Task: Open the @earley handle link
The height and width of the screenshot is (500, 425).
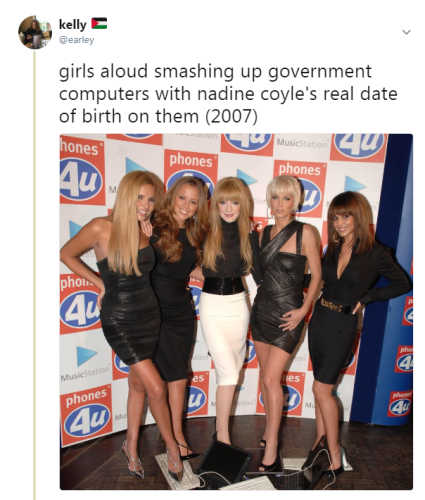Action: pyautogui.click(x=76, y=40)
